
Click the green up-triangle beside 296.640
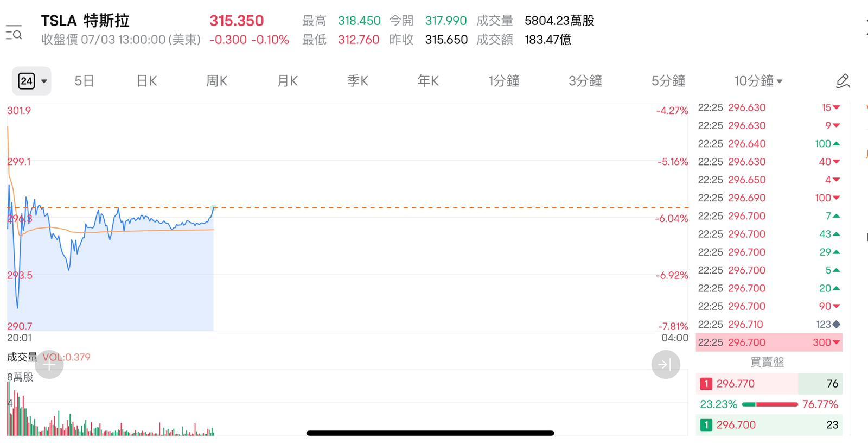pyautogui.click(x=836, y=143)
